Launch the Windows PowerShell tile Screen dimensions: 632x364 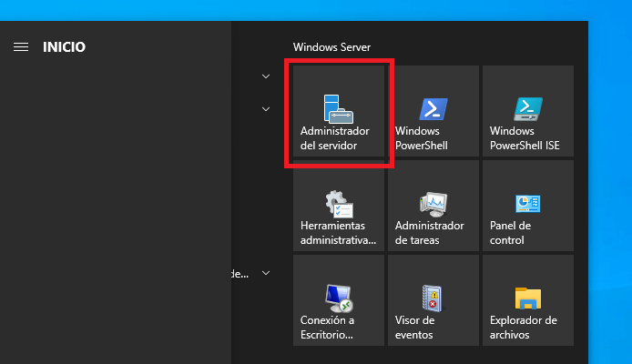pyautogui.click(x=433, y=111)
